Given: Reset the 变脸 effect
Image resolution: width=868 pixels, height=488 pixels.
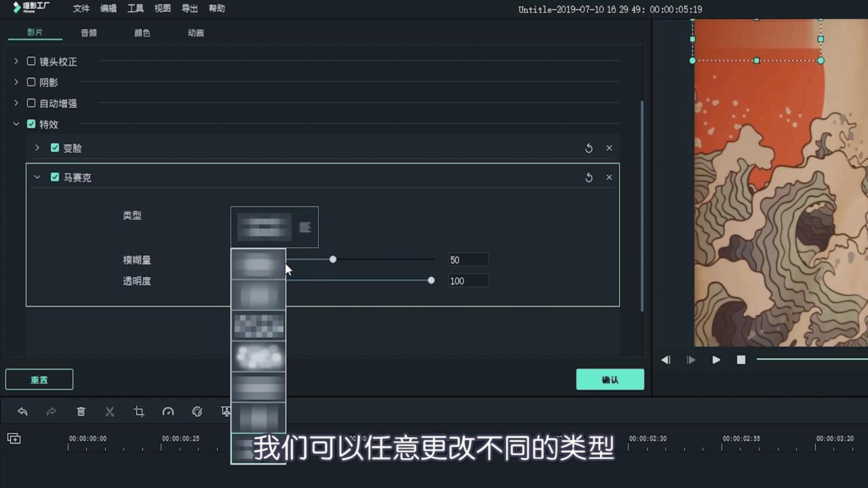Looking at the screenshot, I should (x=589, y=148).
